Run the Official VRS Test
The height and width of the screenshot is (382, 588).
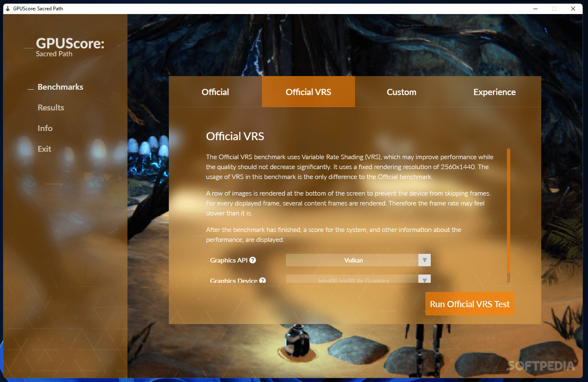point(470,304)
